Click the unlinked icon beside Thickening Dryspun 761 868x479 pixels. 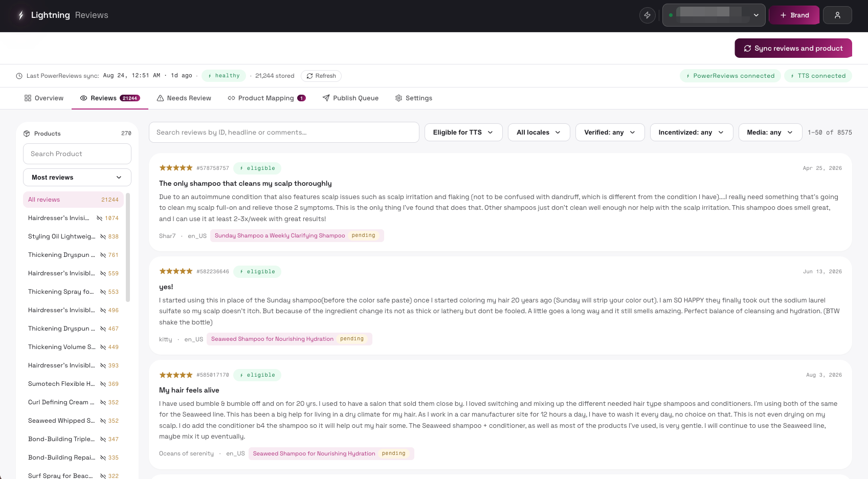tap(103, 255)
